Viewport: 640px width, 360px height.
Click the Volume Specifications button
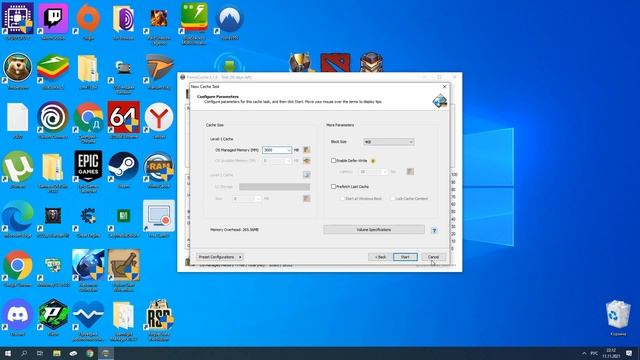tap(374, 230)
